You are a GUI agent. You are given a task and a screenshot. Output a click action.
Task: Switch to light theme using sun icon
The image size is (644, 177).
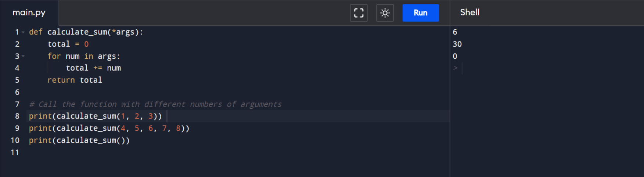click(x=385, y=13)
